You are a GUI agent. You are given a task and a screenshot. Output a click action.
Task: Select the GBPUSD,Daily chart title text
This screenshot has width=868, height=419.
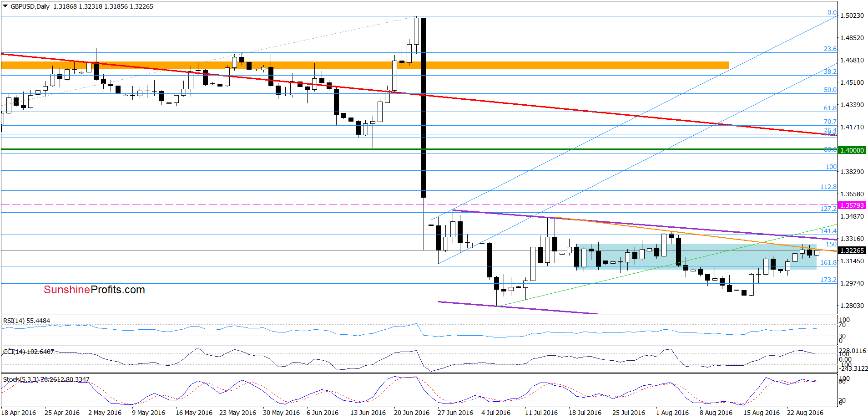(30, 6)
